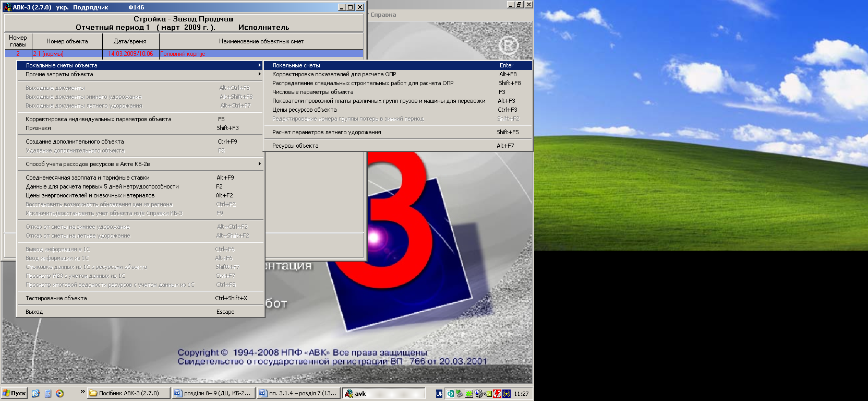Click grayed Вывод информации в 1С entry
The height and width of the screenshot is (401, 868).
tap(140, 249)
